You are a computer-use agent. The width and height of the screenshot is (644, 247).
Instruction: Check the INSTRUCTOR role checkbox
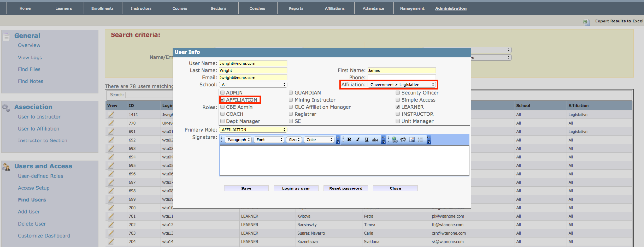click(397, 114)
